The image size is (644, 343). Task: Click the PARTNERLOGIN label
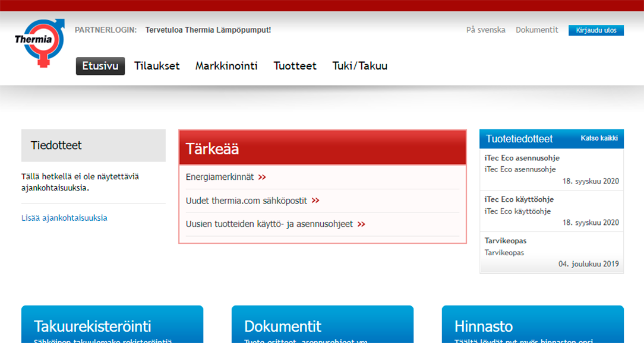(106, 30)
